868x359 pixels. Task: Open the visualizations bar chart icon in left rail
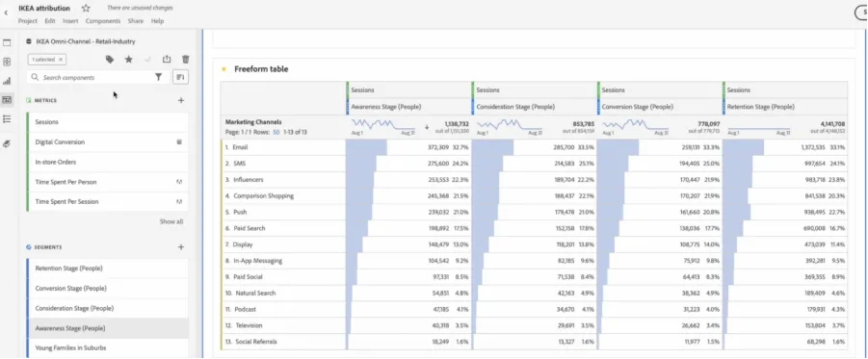7,81
